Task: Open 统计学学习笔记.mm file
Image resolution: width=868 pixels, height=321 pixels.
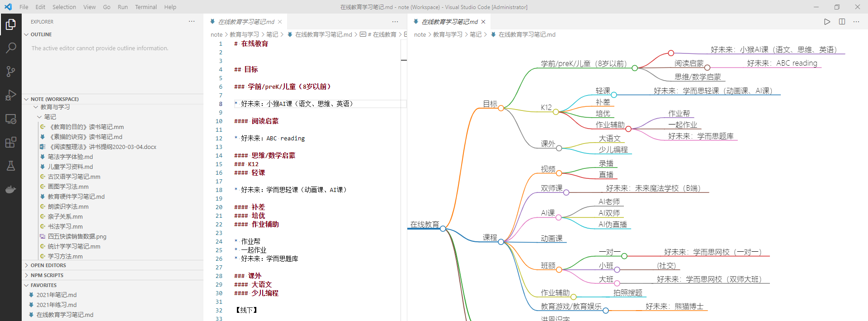Action: pyautogui.click(x=74, y=246)
